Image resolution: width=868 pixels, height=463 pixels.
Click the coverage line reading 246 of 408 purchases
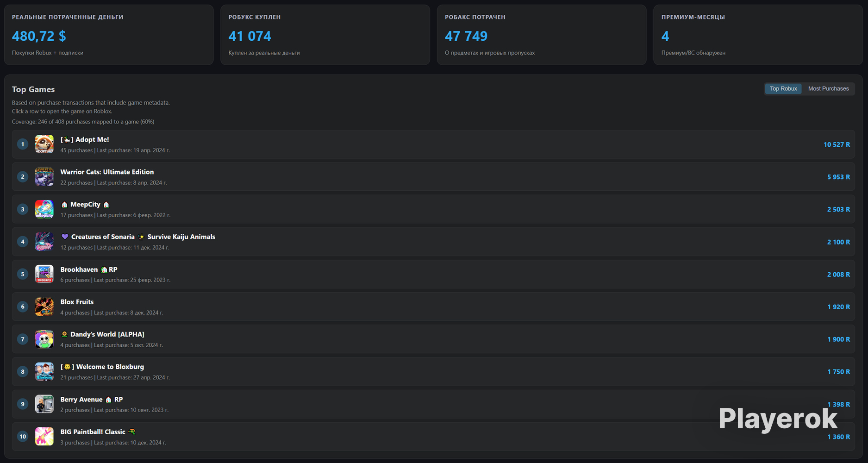tap(83, 122)
